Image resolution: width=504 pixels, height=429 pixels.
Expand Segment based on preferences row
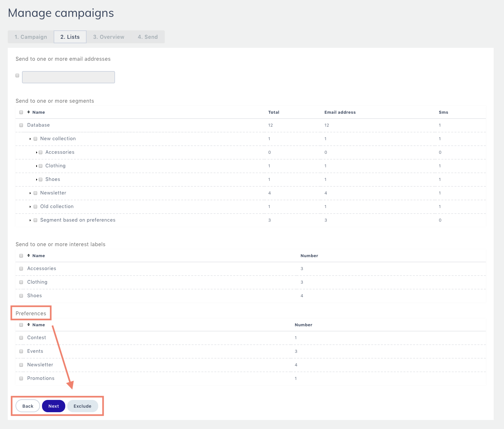coord(30,220)
